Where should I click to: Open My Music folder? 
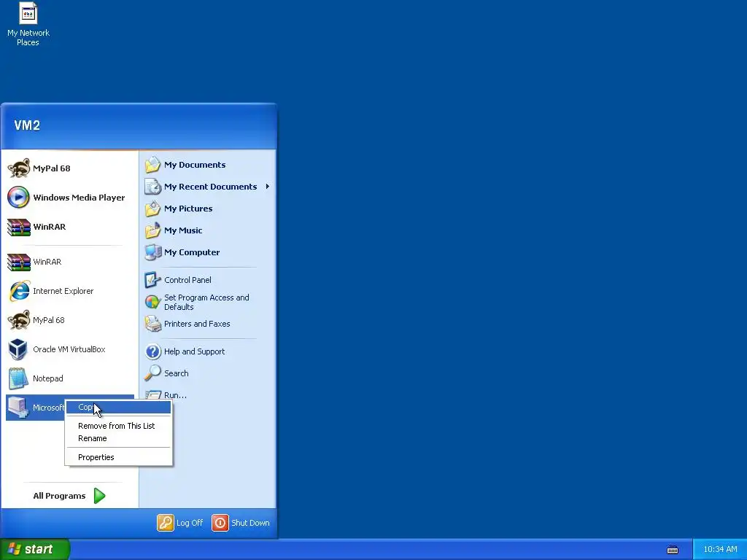click(x=208, y=230)
